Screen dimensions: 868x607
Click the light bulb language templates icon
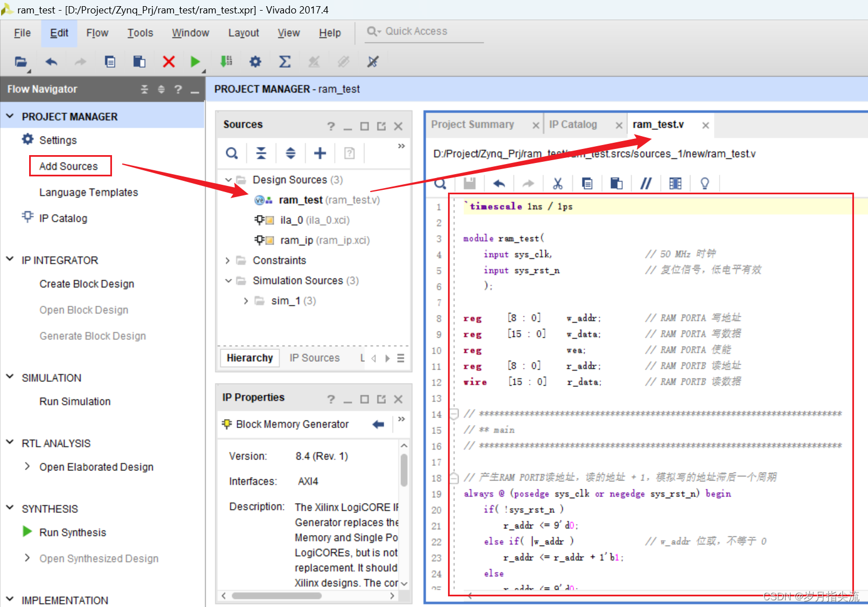tap(704, 183)
